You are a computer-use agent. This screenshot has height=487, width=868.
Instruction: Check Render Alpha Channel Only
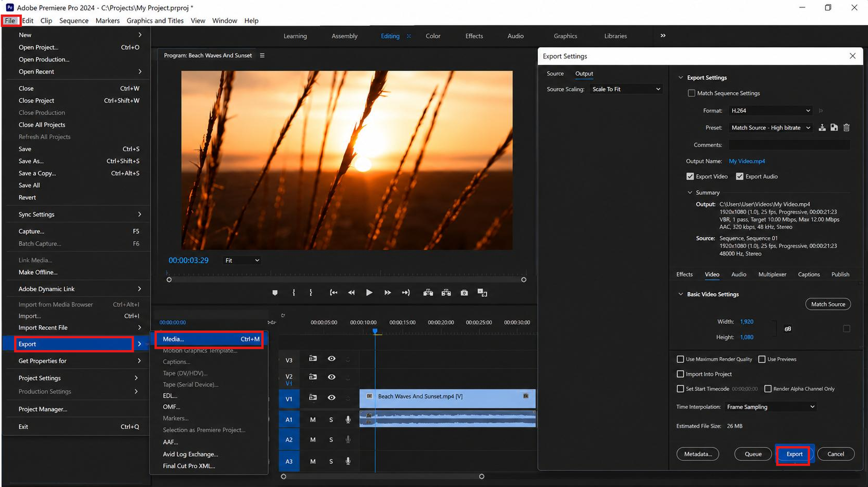[768, 389]
